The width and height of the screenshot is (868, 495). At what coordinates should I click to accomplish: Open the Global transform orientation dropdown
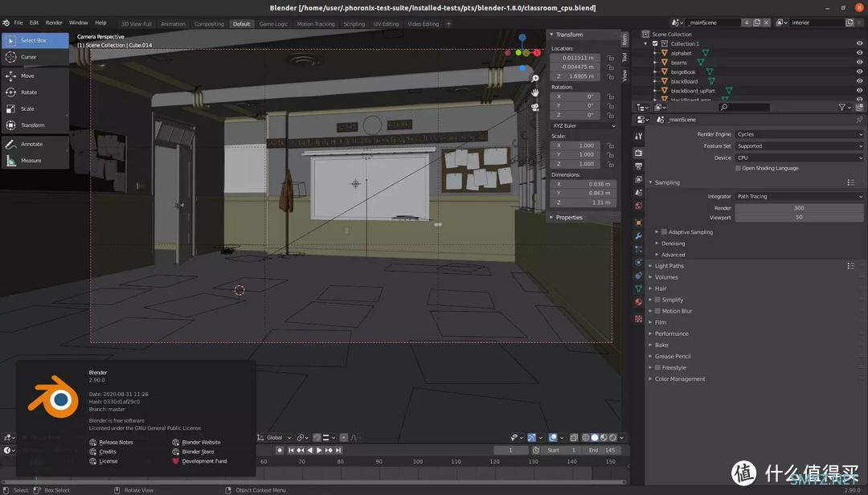pos(274,437)
